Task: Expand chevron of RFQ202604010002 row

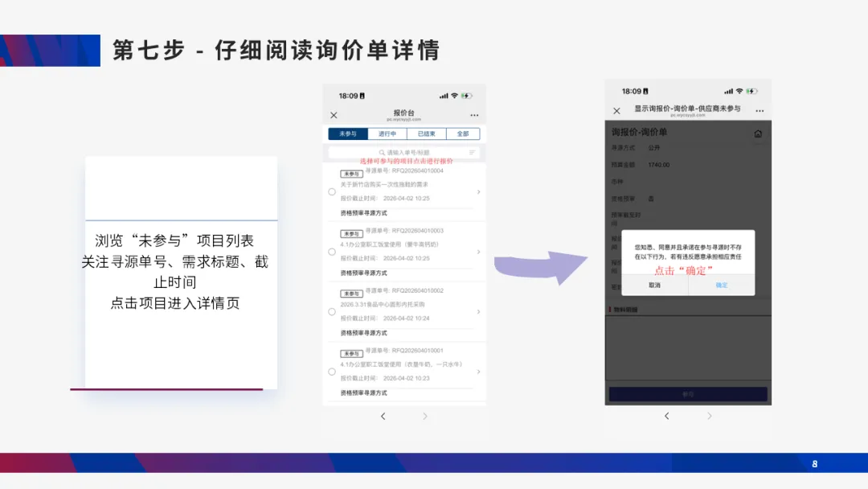Action: [478, 312]
